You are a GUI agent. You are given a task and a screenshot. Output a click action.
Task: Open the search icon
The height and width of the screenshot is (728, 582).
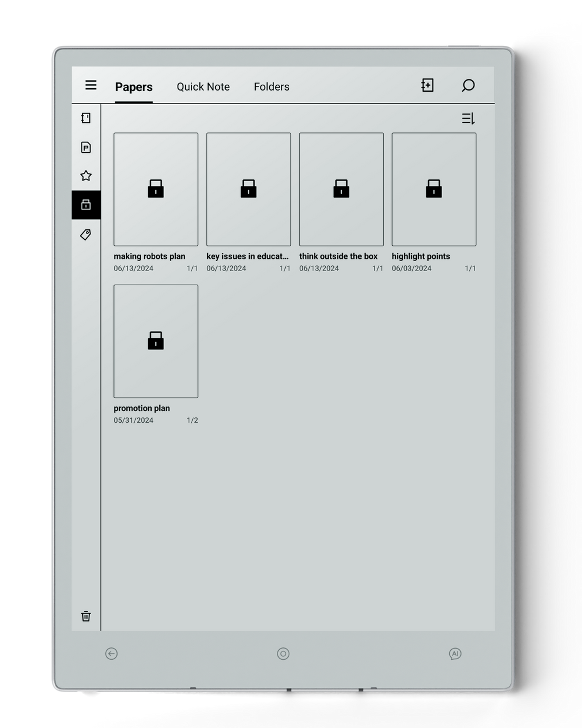[x=468, y=86]
